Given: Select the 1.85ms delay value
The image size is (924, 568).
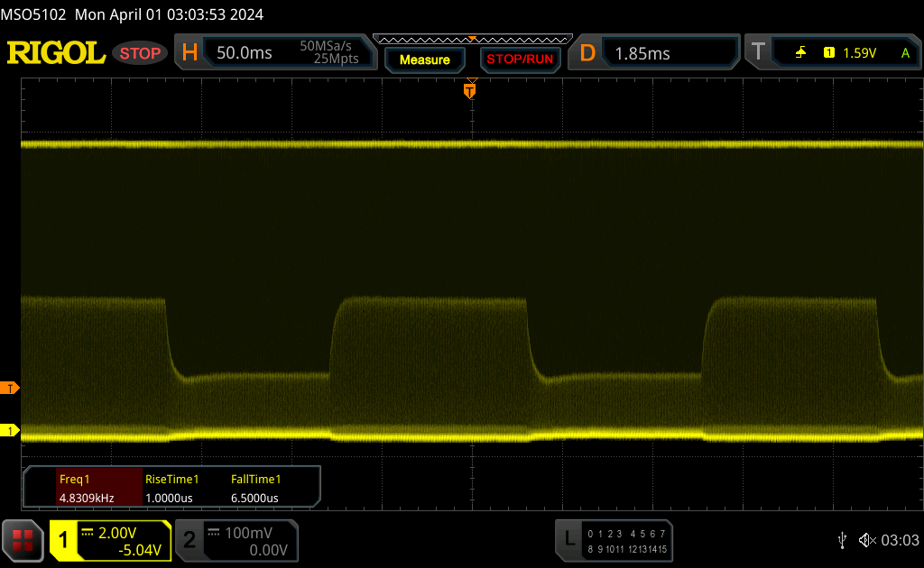Looking at the screenshot, I should [642, 53].
